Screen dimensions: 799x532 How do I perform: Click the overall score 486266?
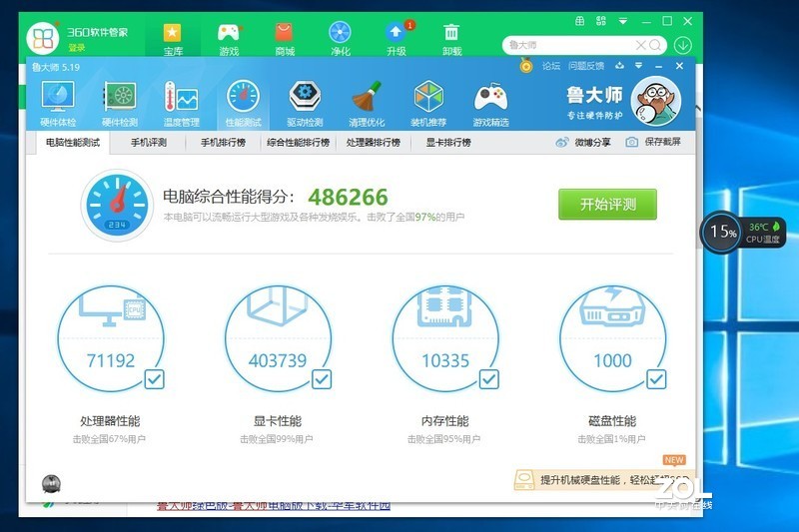(348, 197)
